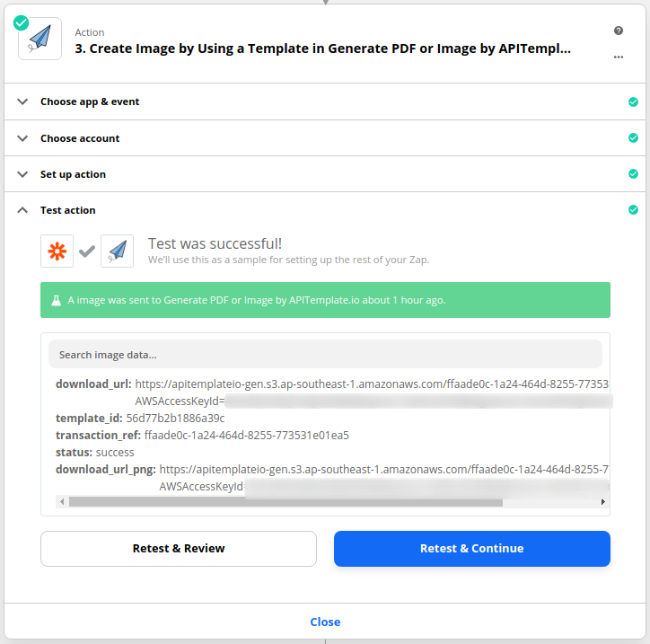Open the help question mark icon

[x=618, y=31]
